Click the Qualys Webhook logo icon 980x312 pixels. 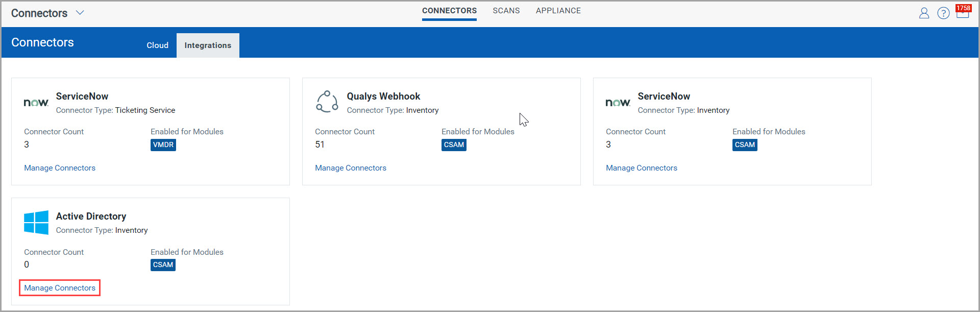tap(327, 101)
